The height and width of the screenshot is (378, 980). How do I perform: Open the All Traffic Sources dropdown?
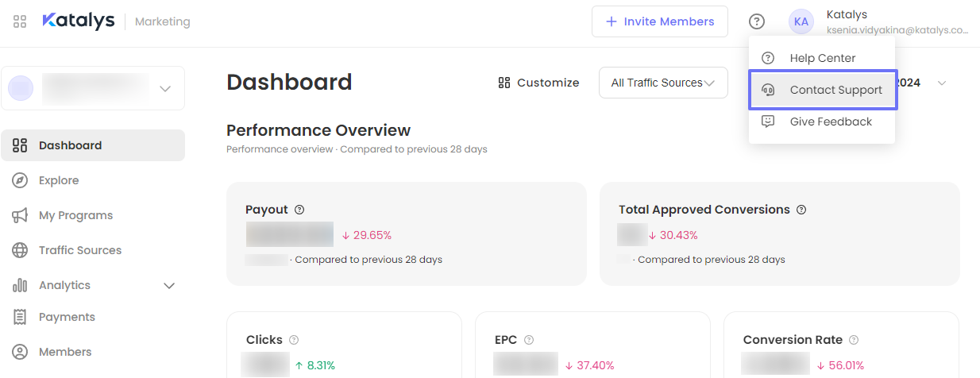click(x=663, y=83)
